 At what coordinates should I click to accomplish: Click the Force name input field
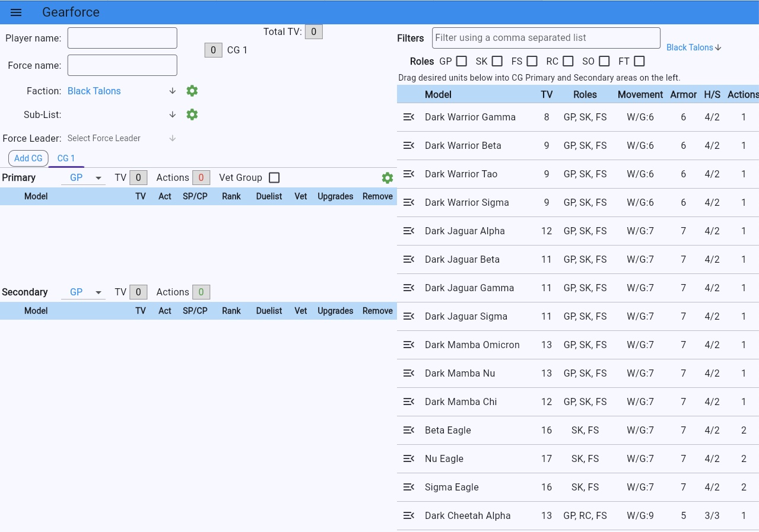122,65
